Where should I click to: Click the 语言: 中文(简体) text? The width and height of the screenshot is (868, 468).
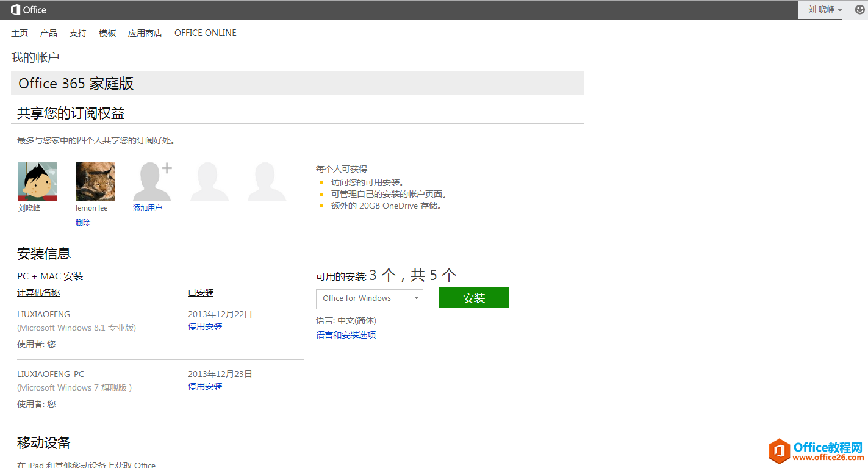346,320
